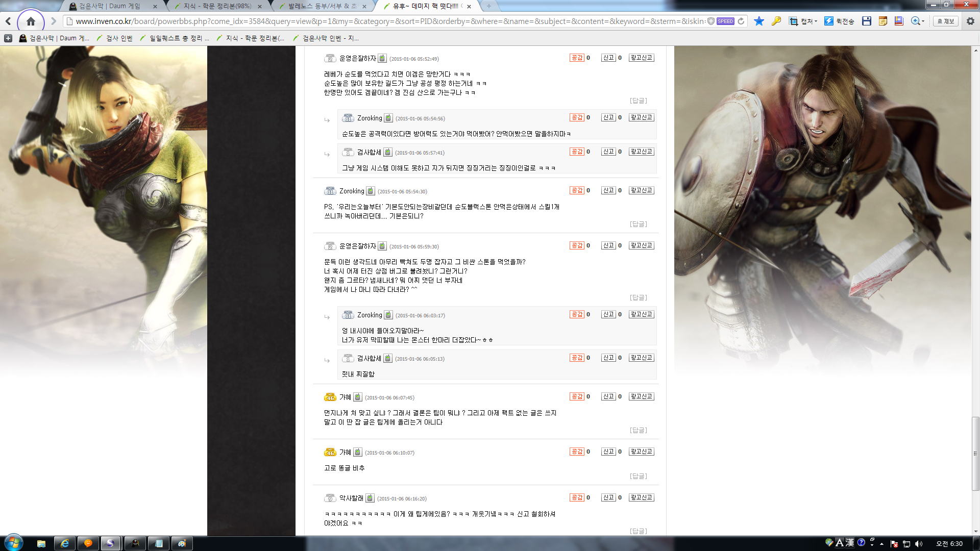
Task: Click the blue star bookmark icon
Action: pyautogui.click(x=759, y=21)
